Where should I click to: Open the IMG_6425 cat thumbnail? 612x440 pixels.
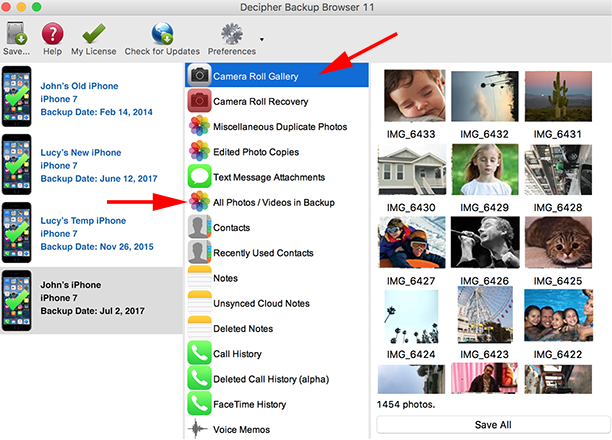pos(558,242)
